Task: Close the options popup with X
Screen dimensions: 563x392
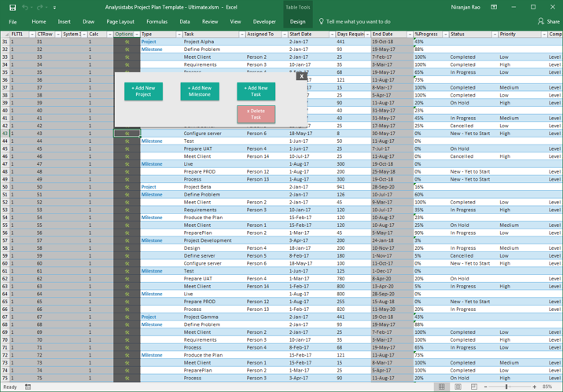Action: (x=302, y=75)
